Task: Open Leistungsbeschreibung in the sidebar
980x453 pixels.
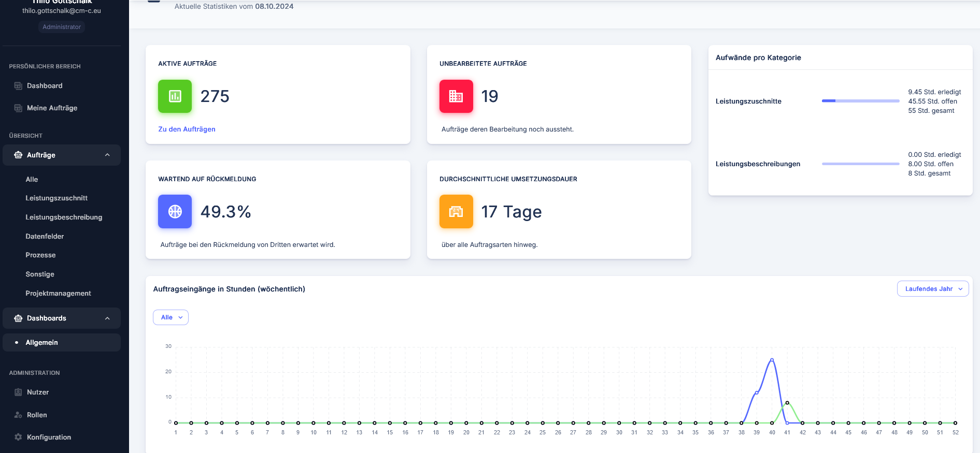Action: point(64,217)
